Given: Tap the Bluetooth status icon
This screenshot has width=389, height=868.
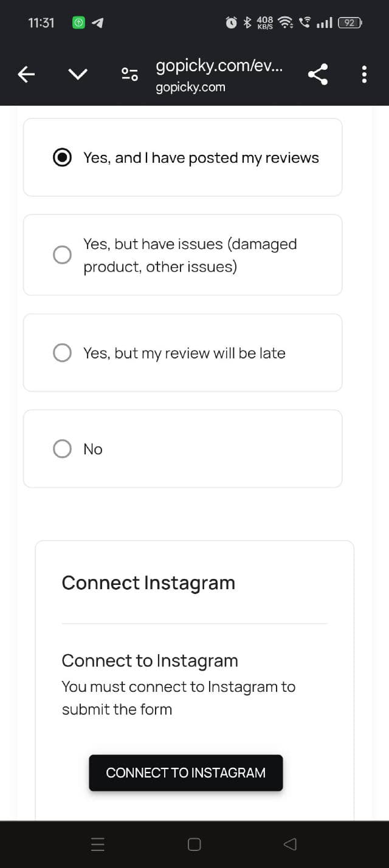Looking at the screenshot, I should click(x=247, y=23).
